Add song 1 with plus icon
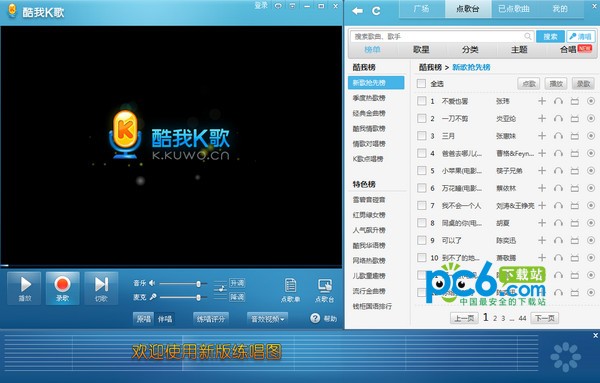600x383 pixels. click(x=542, y=101)
